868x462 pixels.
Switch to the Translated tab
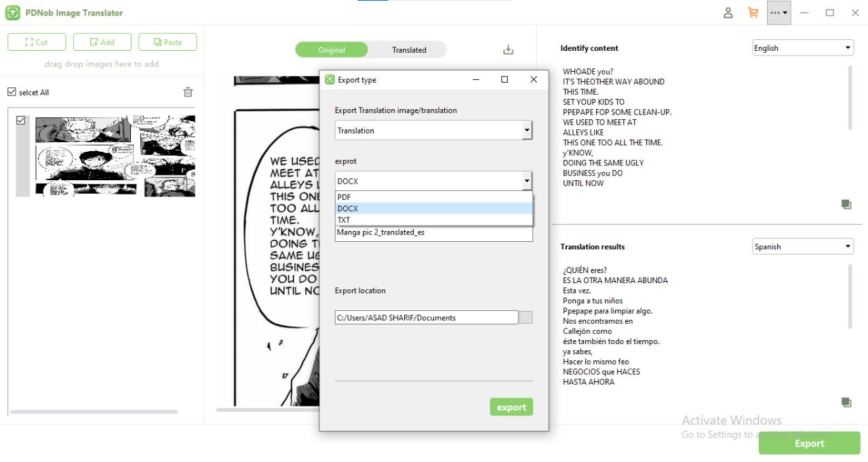point(408,49)
